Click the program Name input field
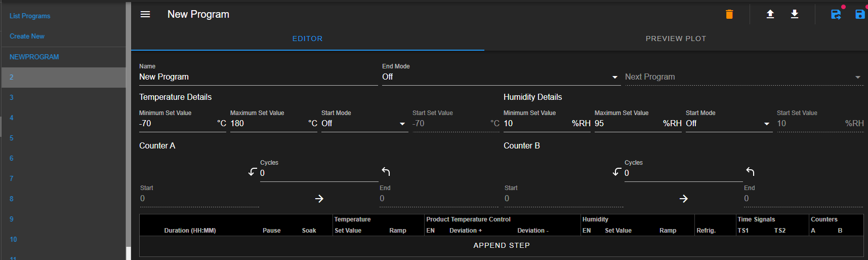The image size is (868, 260). tap(258, 77)
